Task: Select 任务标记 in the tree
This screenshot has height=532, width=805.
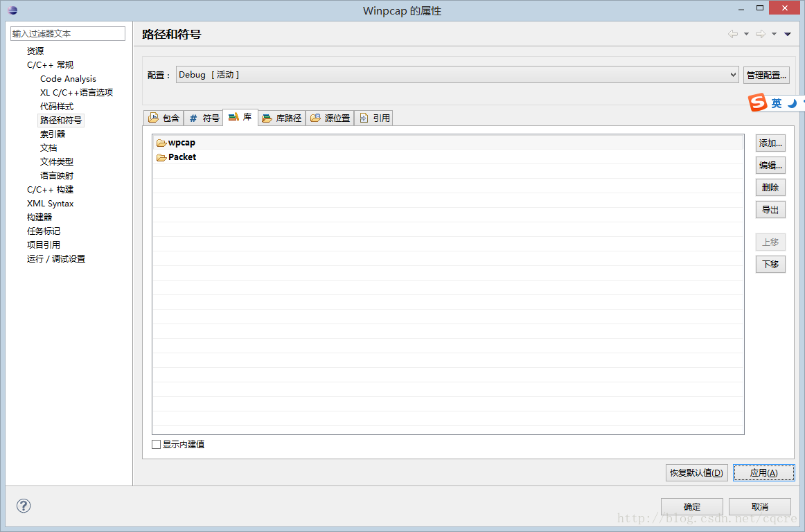Action: [44, 231]
